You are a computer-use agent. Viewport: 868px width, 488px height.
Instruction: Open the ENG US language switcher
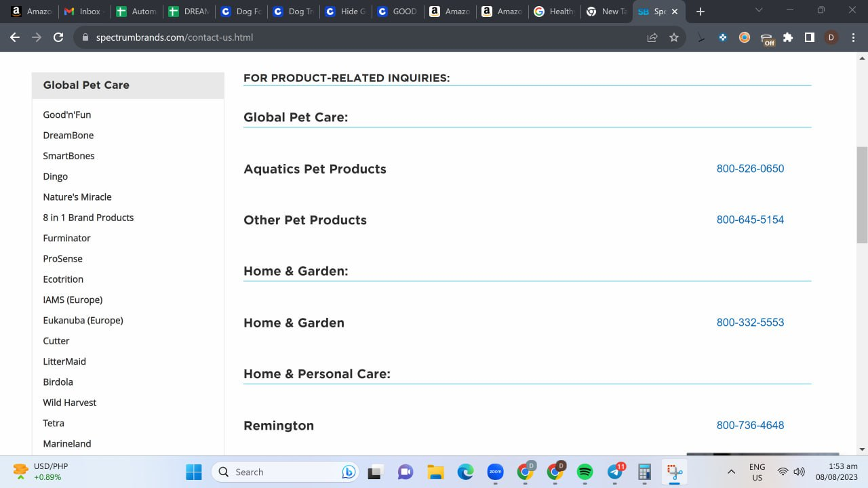click(757, 472)
